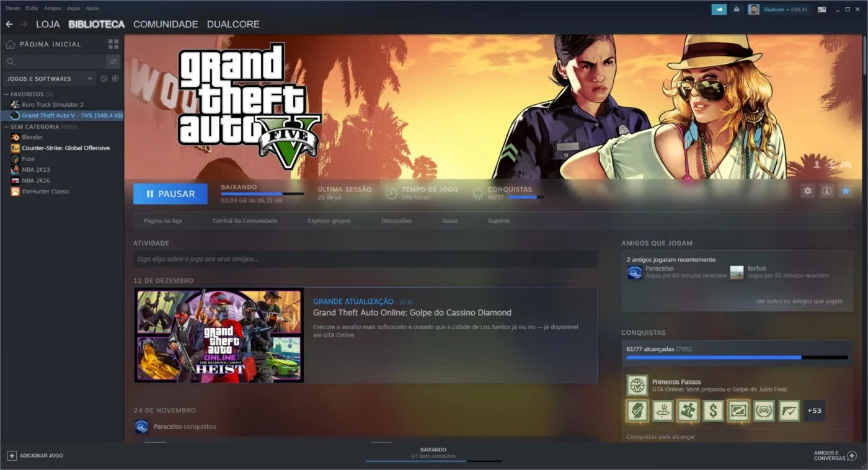
Task: Open advanced filter settings icon
Action: tap(113, 61)
